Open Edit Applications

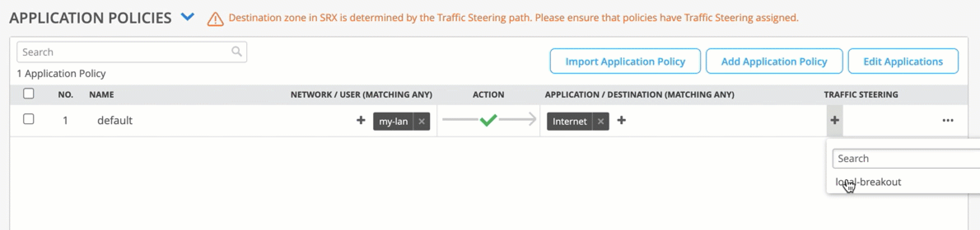[x=903, y=61]
